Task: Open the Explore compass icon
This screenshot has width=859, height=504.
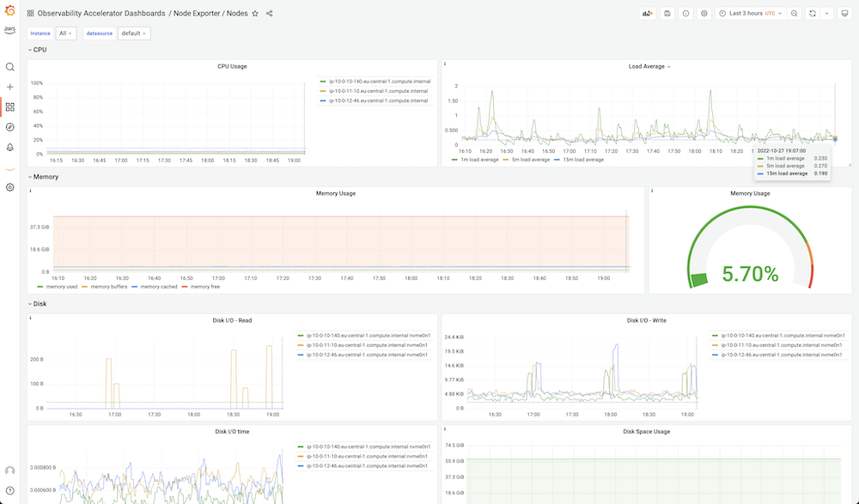Action: [x=9, y=127]
